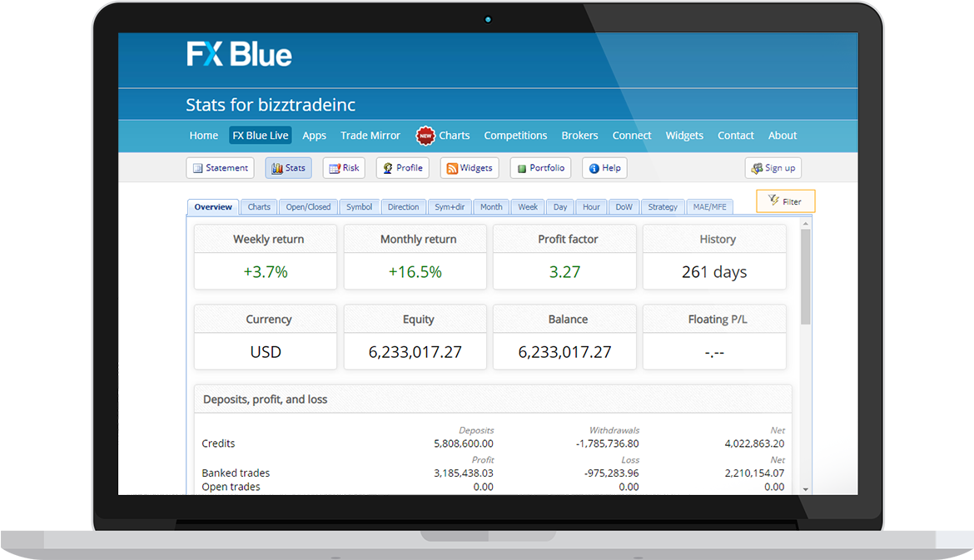Click the banked net 2,210,154.07

pos(754,473)
